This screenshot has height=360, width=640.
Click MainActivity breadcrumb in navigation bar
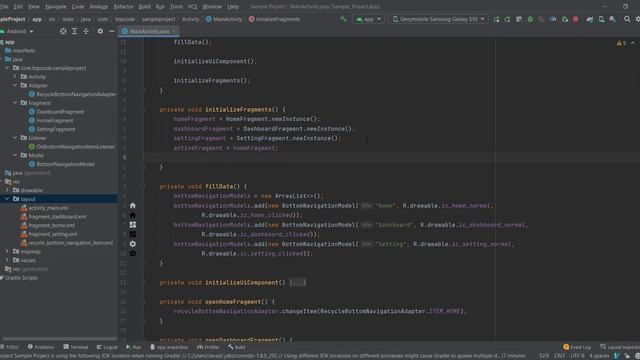224,19
